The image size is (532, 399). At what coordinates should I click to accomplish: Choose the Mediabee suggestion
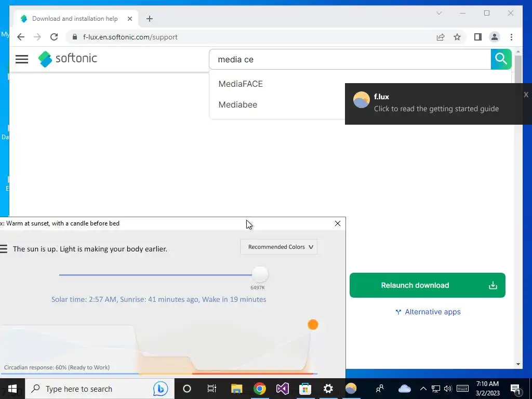238,104
